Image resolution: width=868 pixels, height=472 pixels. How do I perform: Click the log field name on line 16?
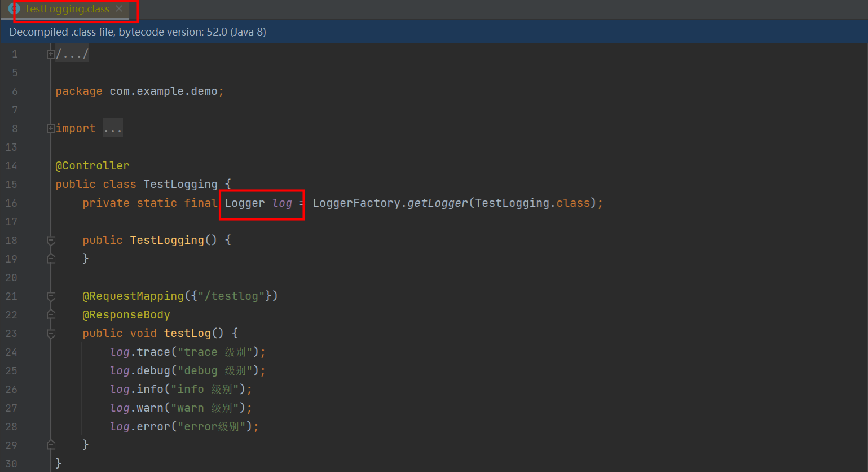(x=282, y=203)
